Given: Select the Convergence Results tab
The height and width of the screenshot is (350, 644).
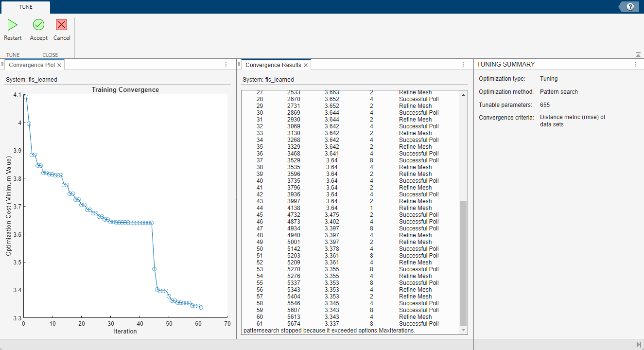Looking at the screenshot, I should [x=272, y=64].
